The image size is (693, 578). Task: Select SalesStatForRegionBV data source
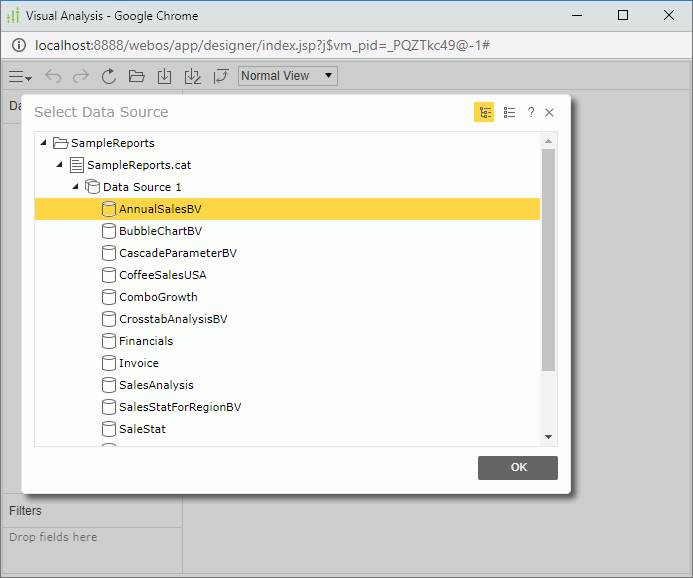[x=180, y=407]
